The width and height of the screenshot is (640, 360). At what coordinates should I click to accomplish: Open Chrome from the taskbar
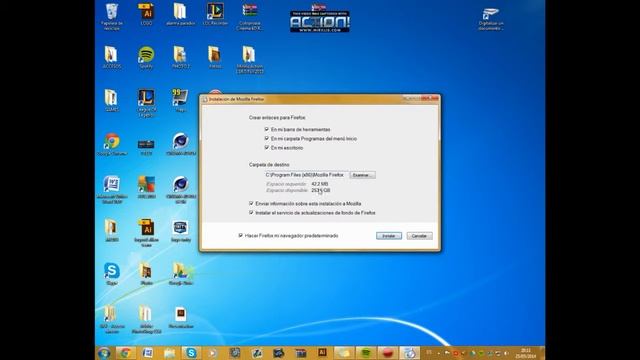pyautogui.click(x=126, y=353)
